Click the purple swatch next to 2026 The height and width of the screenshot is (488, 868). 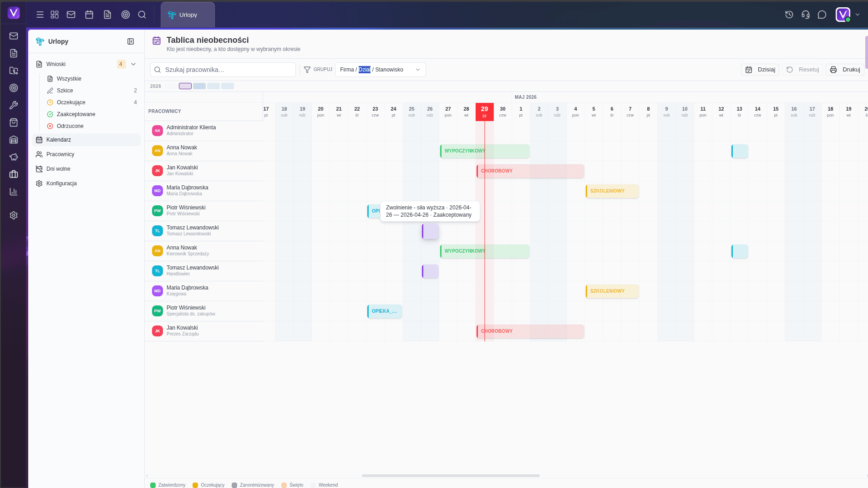coord(185,86)
